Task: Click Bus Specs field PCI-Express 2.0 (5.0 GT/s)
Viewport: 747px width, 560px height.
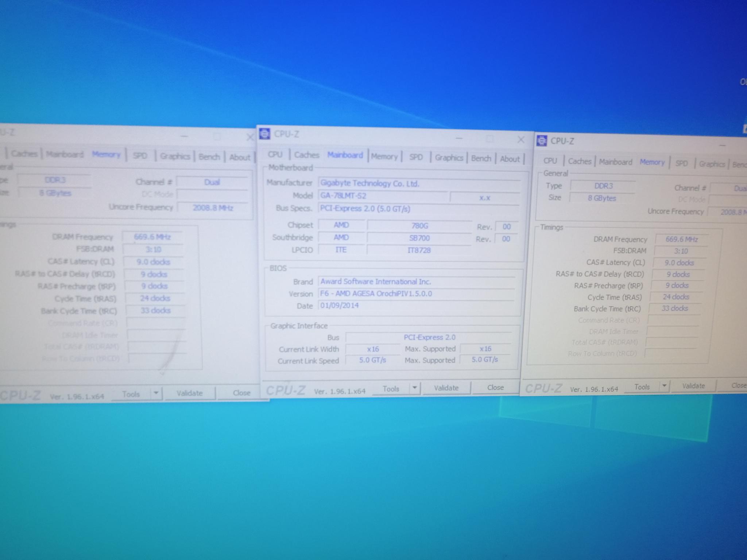Action: [x=419, y=209]
